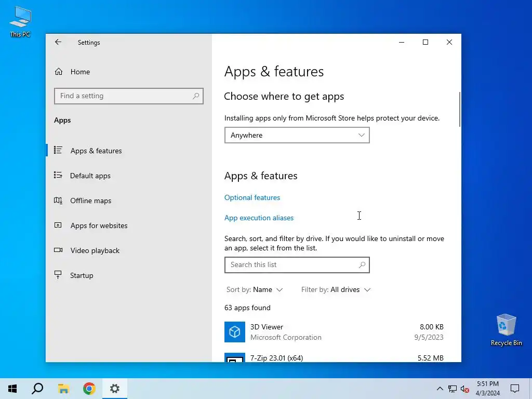Click the Video playback camera icon
The height and width of the screenshot is (399, 532).
(58, 250)
